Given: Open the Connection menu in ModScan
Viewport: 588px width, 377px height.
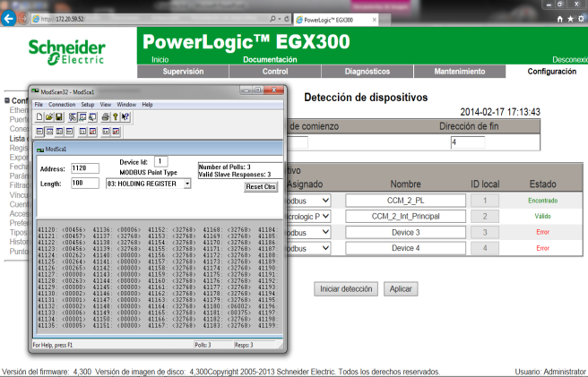Looking at the screenshot, I should click(x=62, y=105).
